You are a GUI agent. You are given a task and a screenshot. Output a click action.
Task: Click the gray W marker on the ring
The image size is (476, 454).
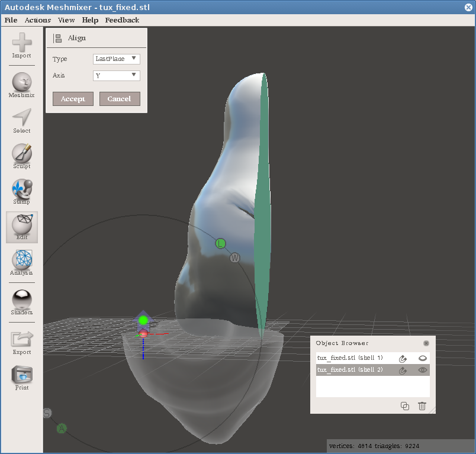tap(234, 258)
